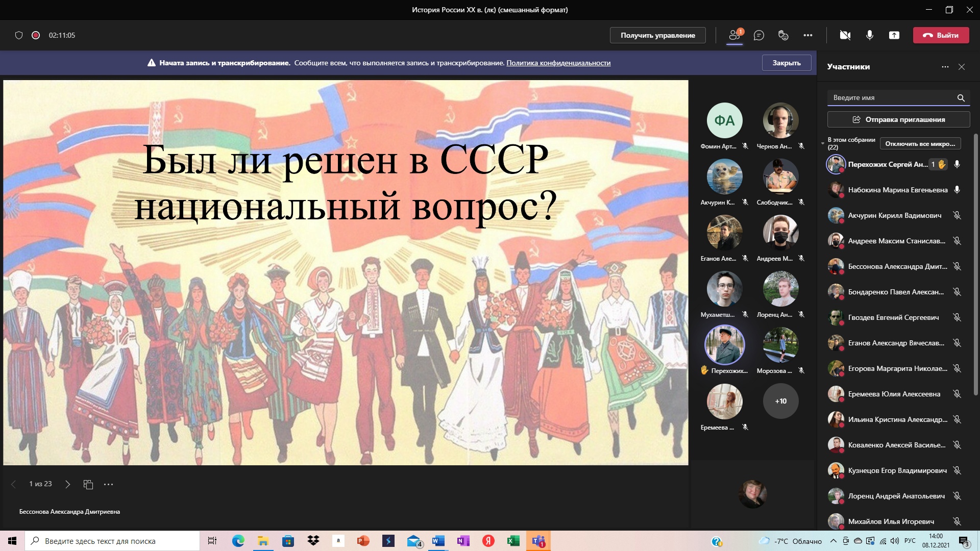Click the share content icon
Image resolution: width=980 pixels, height=551 pixels.
894,35
